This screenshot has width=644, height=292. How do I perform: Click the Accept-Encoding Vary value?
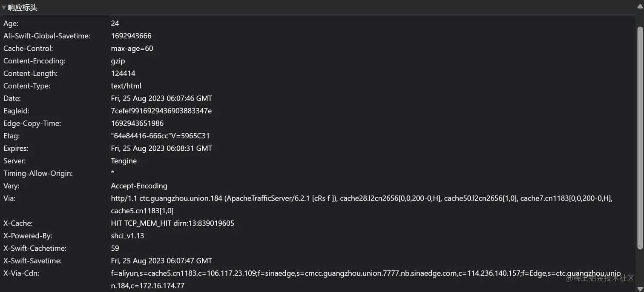click(139, 186)
